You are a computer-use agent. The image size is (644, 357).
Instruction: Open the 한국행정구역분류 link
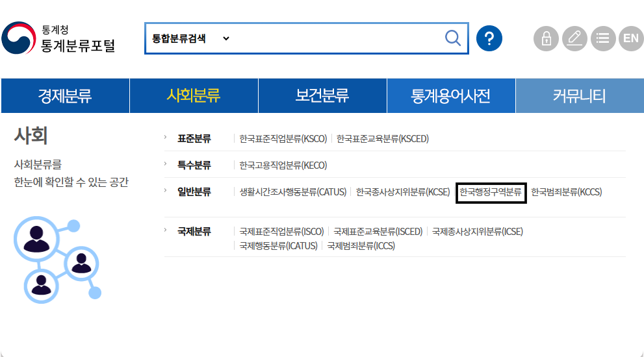(x=491, y=192)
